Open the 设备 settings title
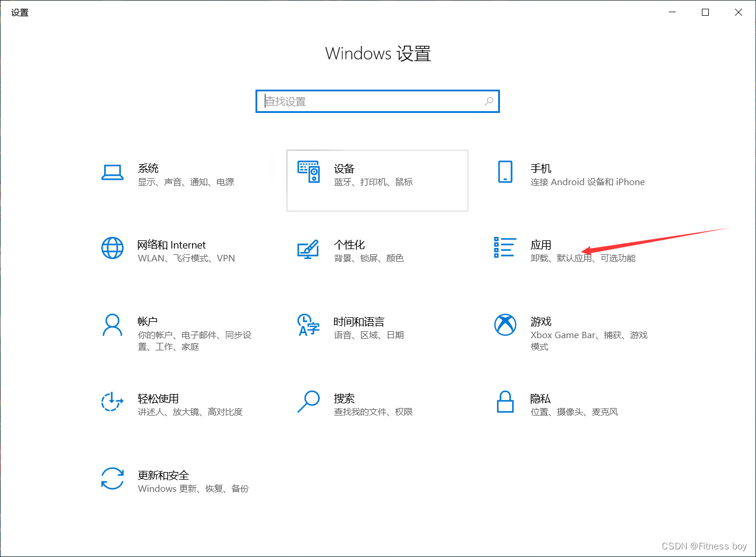 tap(344, 168)
